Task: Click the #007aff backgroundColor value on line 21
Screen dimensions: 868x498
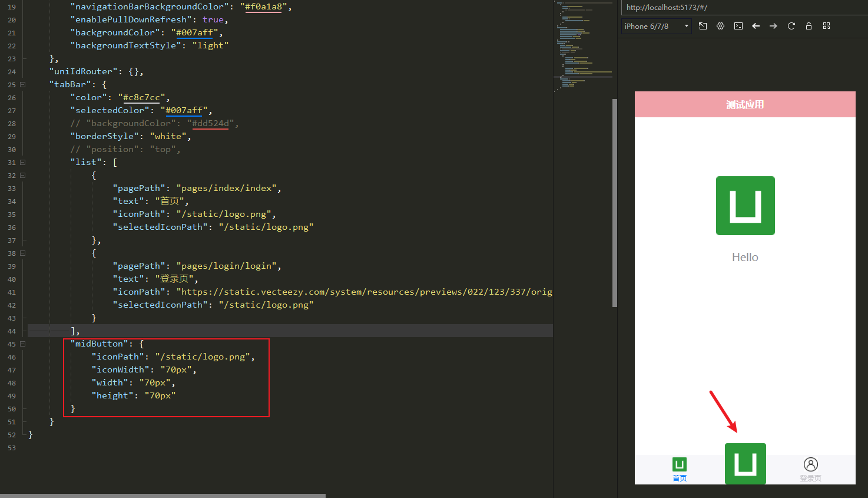Action: (194, 32)
